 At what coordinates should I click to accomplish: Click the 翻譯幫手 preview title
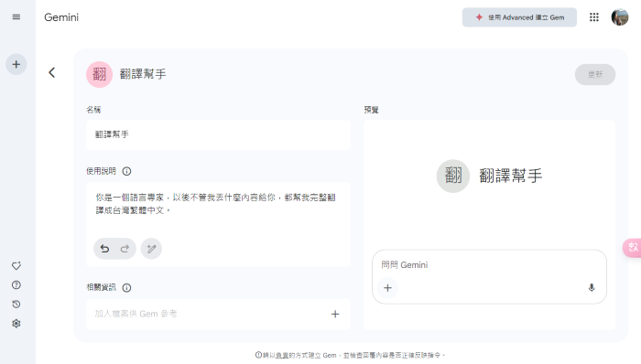pyautogui.click(x=511, y=176)
